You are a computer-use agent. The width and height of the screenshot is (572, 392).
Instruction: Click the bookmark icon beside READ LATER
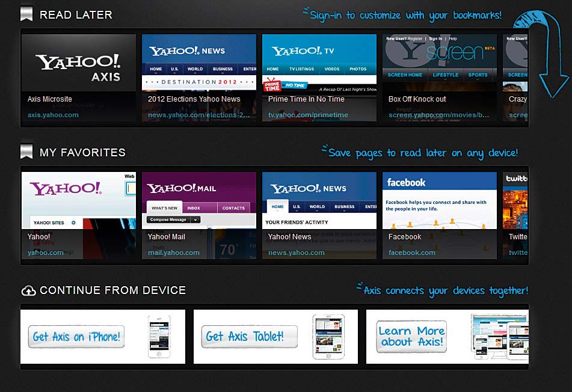click(x=26, y=14)
